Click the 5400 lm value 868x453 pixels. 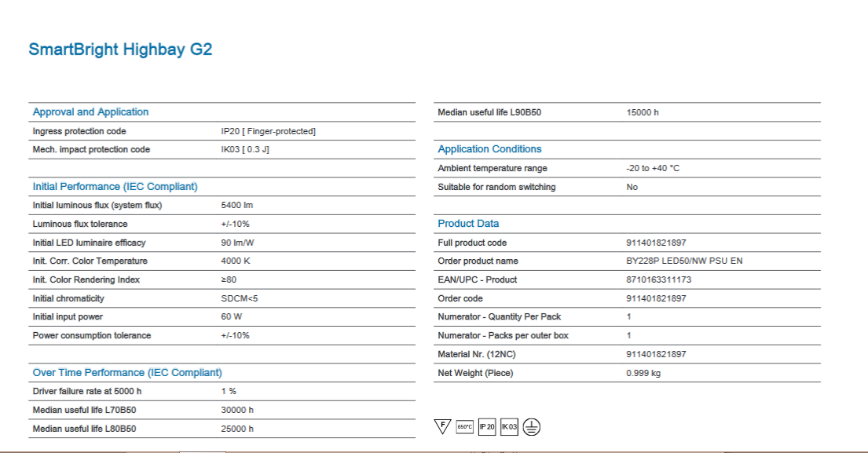click(x=237, y=205)
